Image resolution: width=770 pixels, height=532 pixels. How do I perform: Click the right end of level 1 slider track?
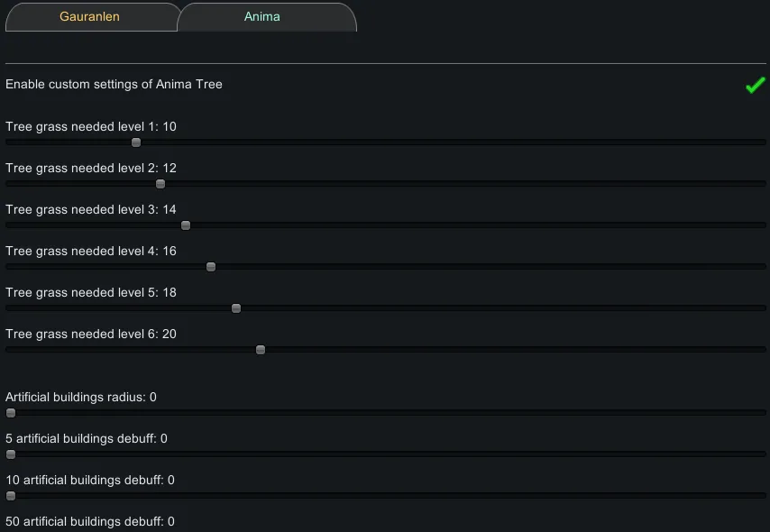pos(760,142)
